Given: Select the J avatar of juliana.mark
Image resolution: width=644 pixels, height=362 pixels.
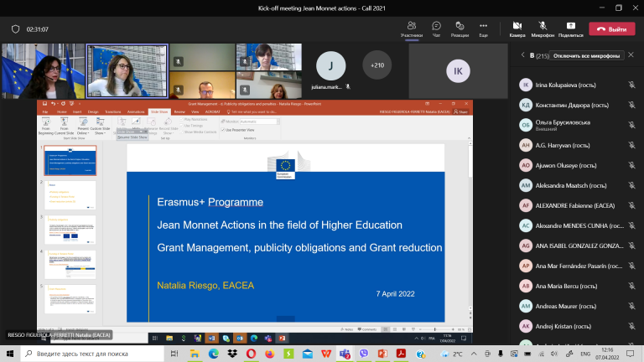Looking at the screenshot, I should [x=330, y=65].
